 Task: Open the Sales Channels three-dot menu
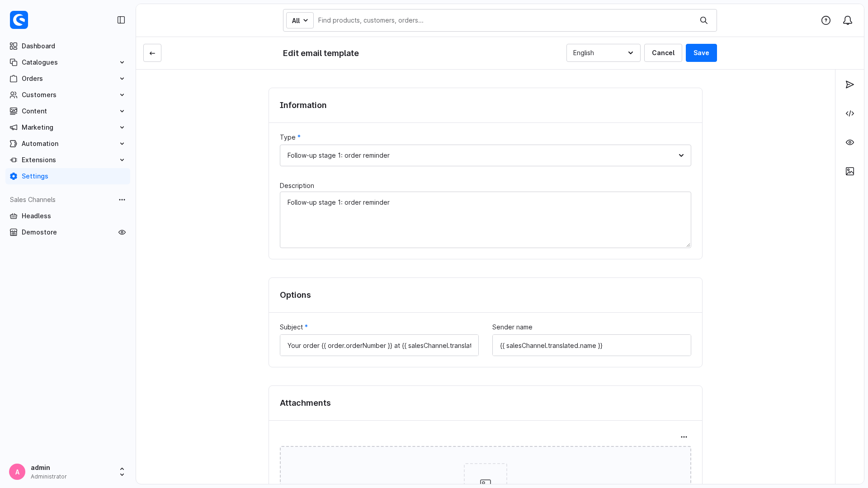[122, 200]
